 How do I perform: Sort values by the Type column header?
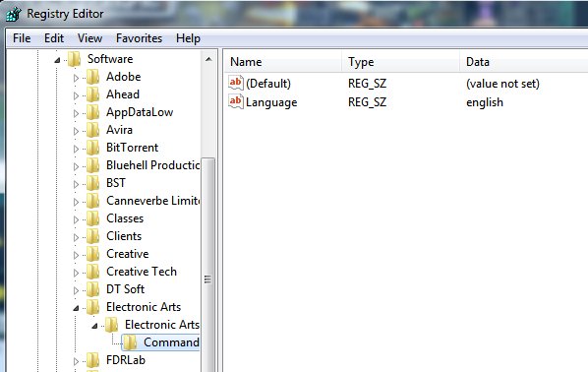click(x=400, y=62)
